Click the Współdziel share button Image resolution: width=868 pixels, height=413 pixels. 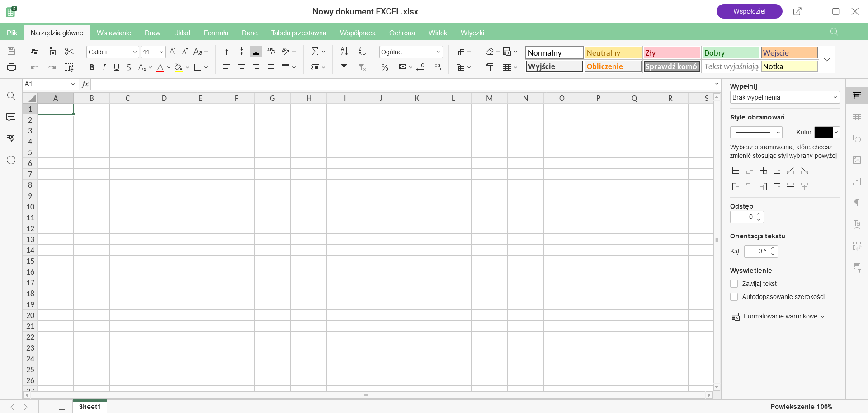coord(749,11)
